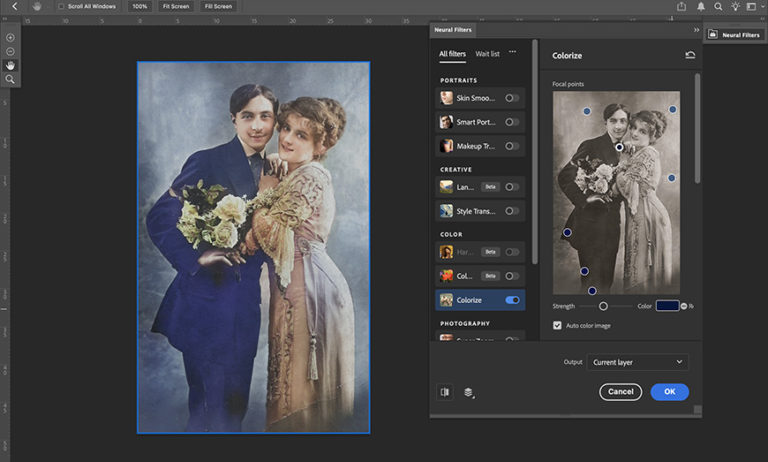This screenshot has height=462, width=768.
Task: Open the Neural Filters side panel button
Action: pos(734,34)
